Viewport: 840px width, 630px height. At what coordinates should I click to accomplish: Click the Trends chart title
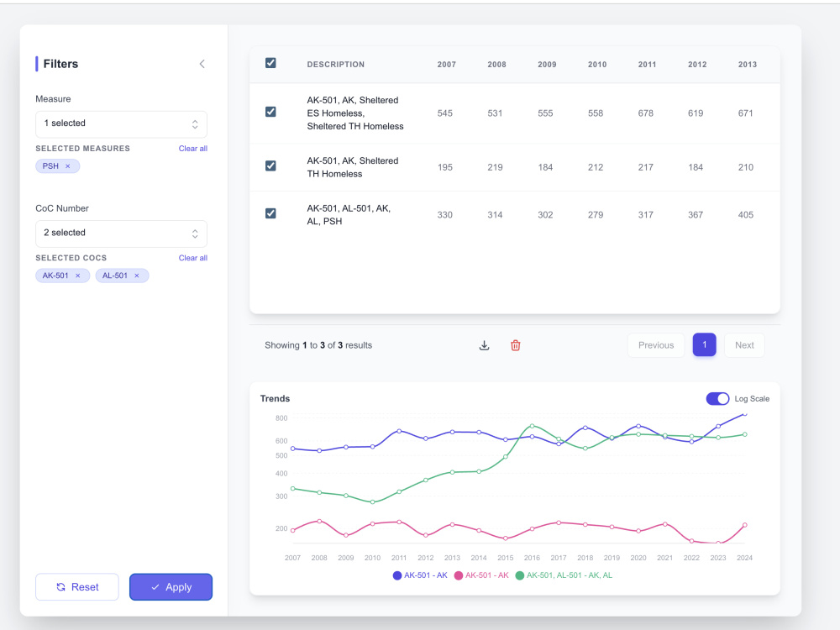click(x=275, y=398)
